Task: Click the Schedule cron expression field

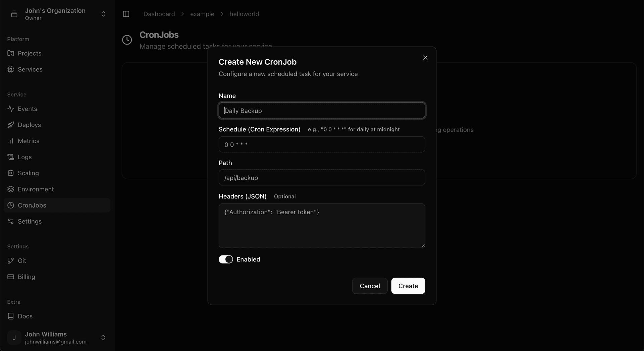Action: click(322, 144)
